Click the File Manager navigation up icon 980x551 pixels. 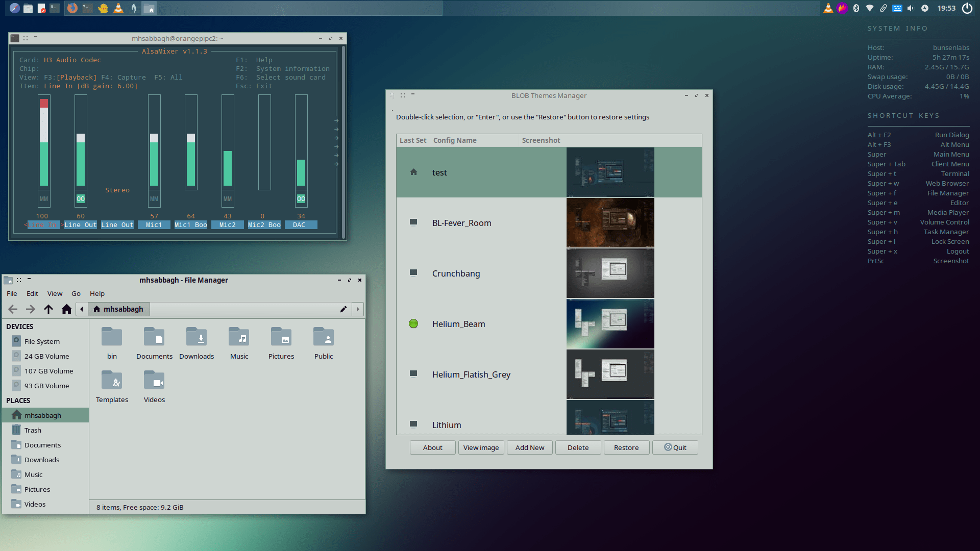48,309
